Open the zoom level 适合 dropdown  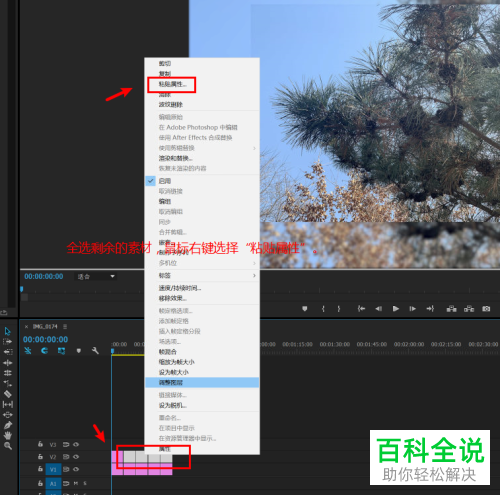tap(95, 276)
